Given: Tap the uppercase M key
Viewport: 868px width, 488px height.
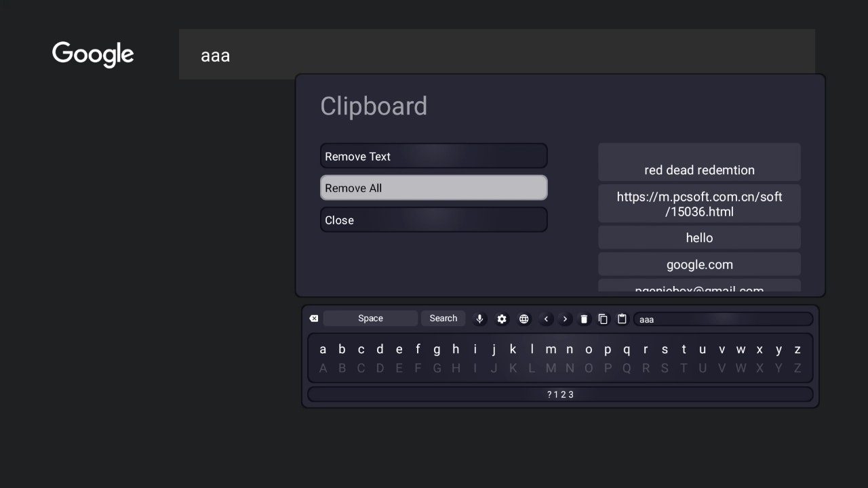Looking at the screenshot, I should click(551, 368).
